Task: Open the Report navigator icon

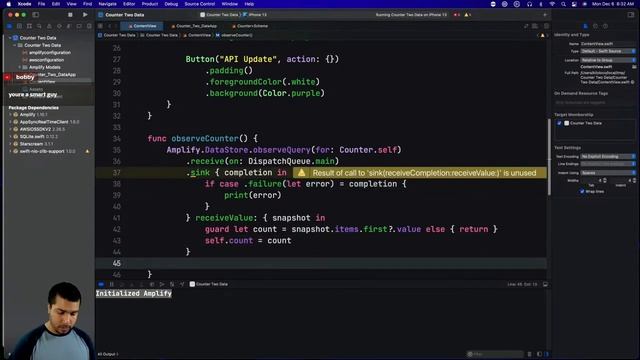Action: click(89, 26)
